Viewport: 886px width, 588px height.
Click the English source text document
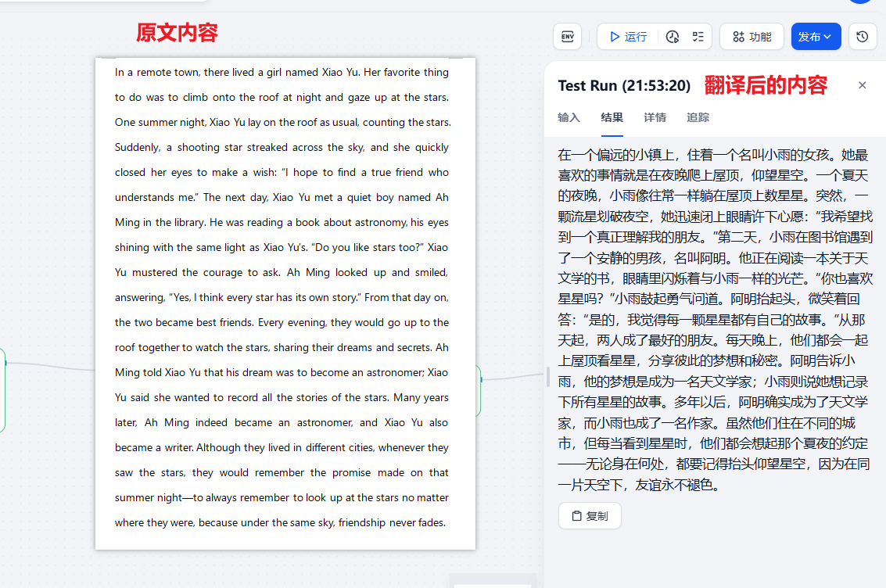click(285, 303)
